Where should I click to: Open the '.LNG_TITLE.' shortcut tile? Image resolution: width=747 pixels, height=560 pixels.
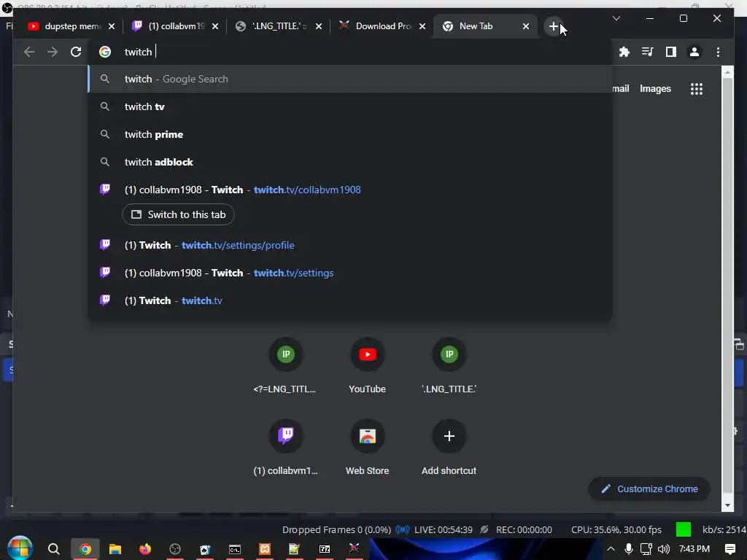pyautogui.click(x=449, y=365)
